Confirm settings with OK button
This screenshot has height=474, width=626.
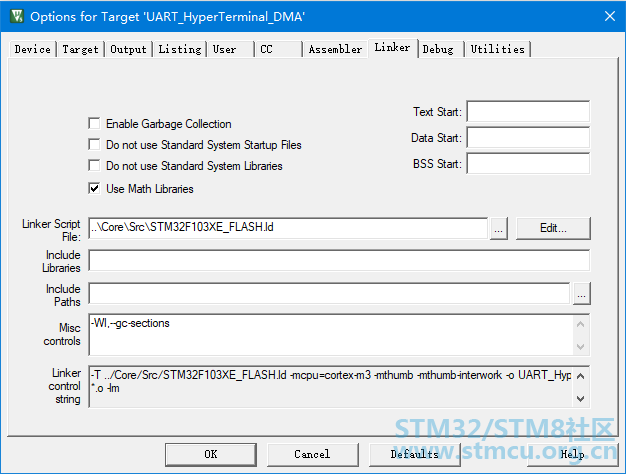pyautogui.click(x=211, y=454)
